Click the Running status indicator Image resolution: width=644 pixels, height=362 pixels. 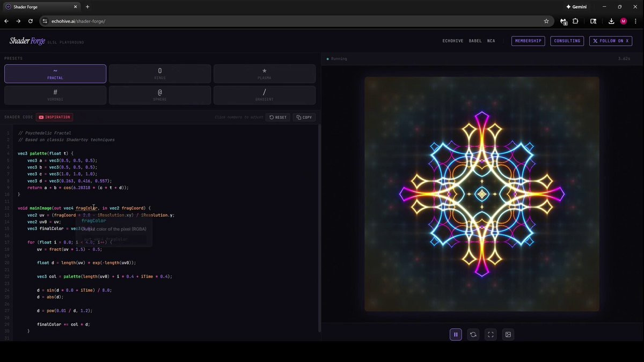click(337, 58)
